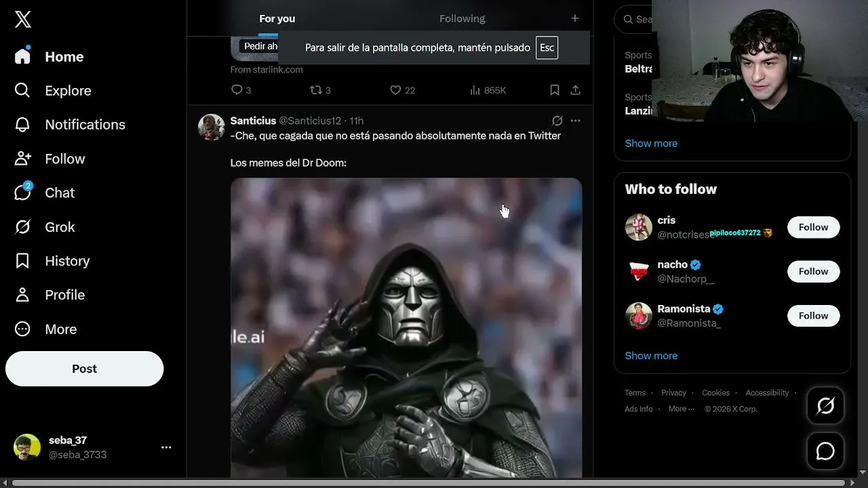Show more trends below the Sports items
868x488 pixels.
point(651,143)
